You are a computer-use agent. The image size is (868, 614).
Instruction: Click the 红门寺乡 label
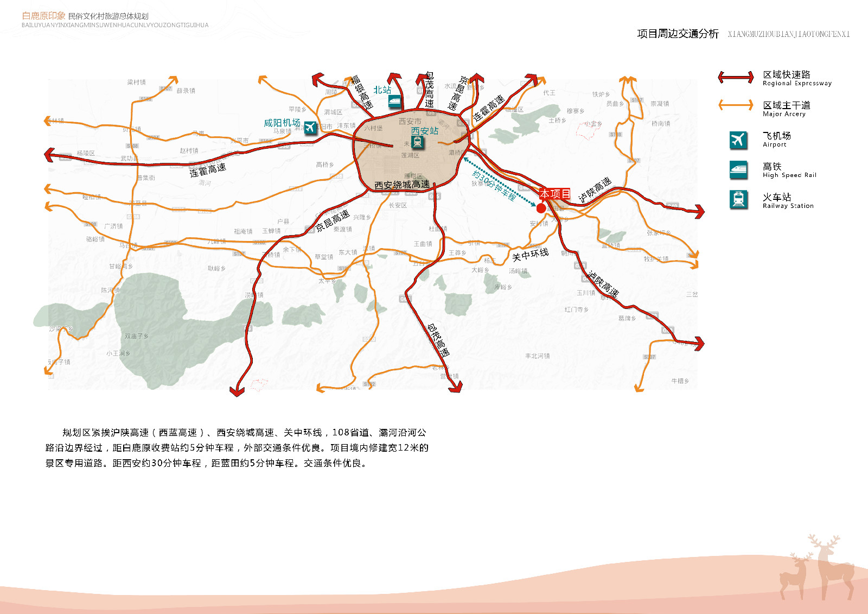tap(576, 309)
